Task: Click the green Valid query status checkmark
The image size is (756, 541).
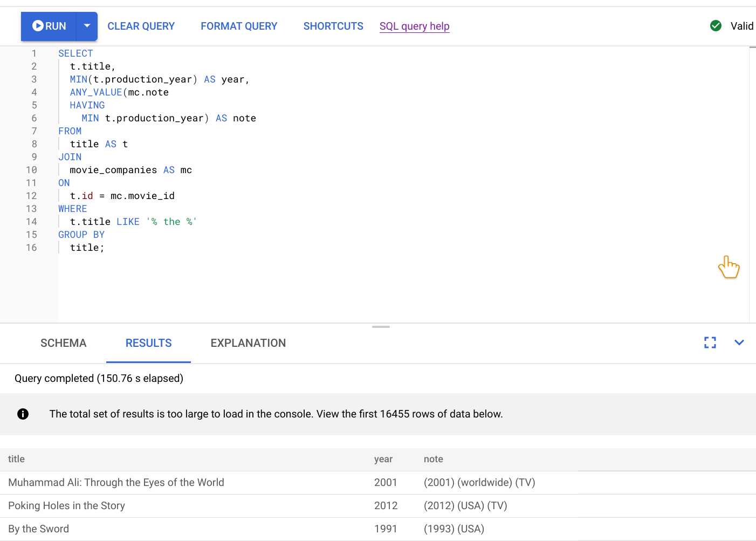Action: click(716, 25)
